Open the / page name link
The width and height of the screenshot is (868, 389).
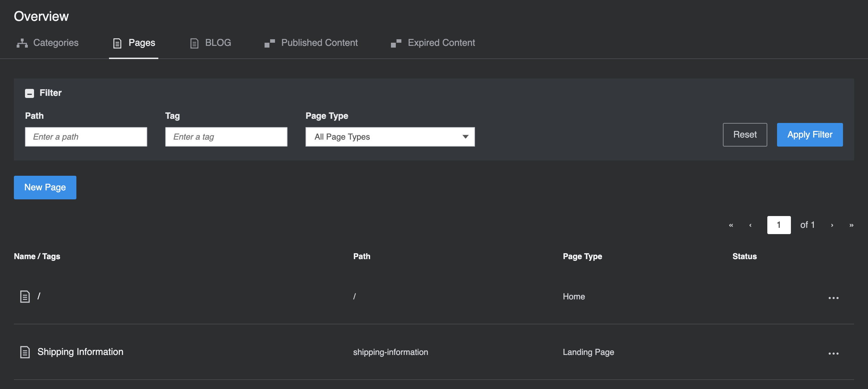coord(39,296)
